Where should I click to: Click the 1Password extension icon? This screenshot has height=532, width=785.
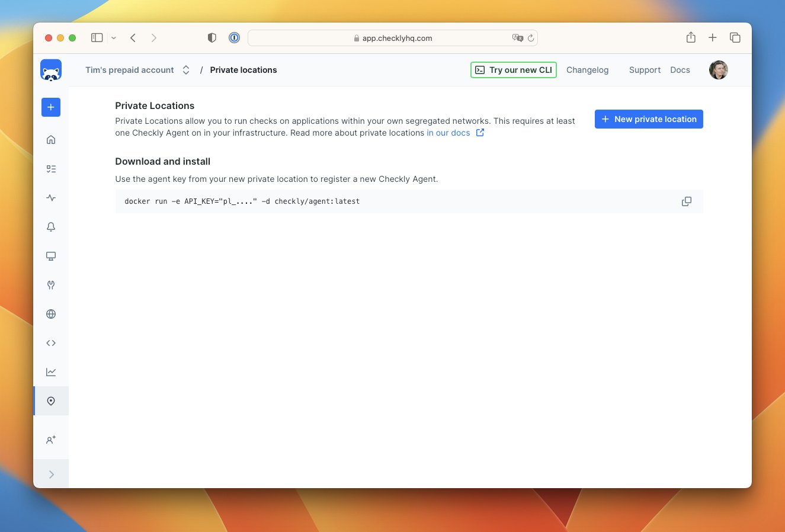point(234,38)
